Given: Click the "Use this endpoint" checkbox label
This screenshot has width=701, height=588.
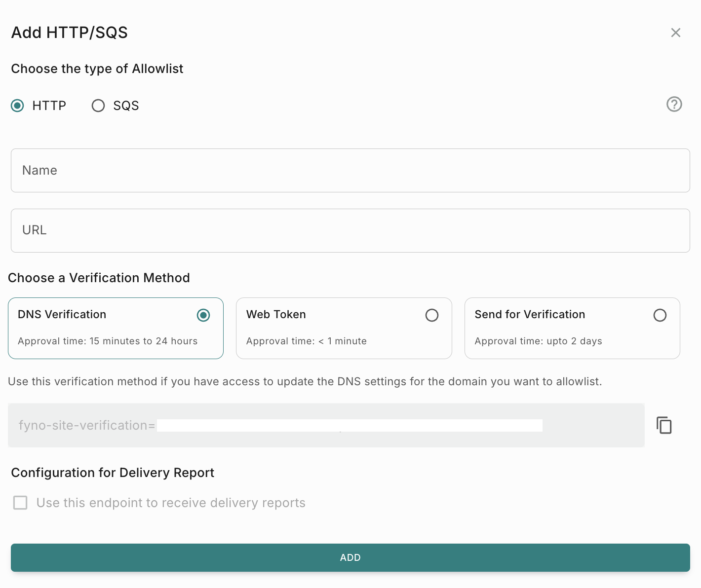Looking at the screenshot, I should click(171, 503).
